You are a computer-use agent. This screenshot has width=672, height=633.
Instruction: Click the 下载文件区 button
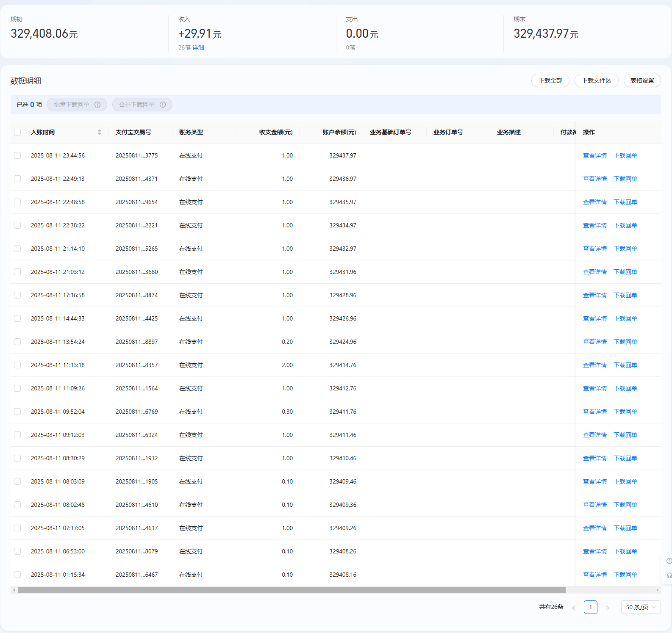596,80
